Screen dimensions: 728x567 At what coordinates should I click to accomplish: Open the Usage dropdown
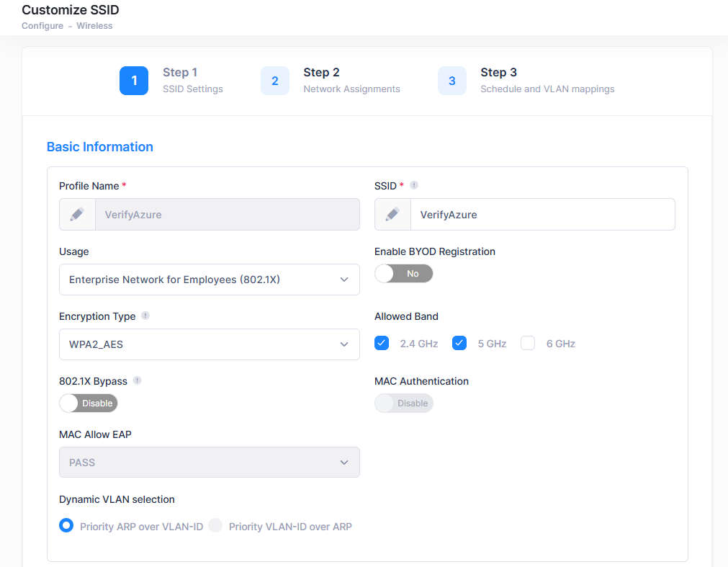click(x=209, y=280)
